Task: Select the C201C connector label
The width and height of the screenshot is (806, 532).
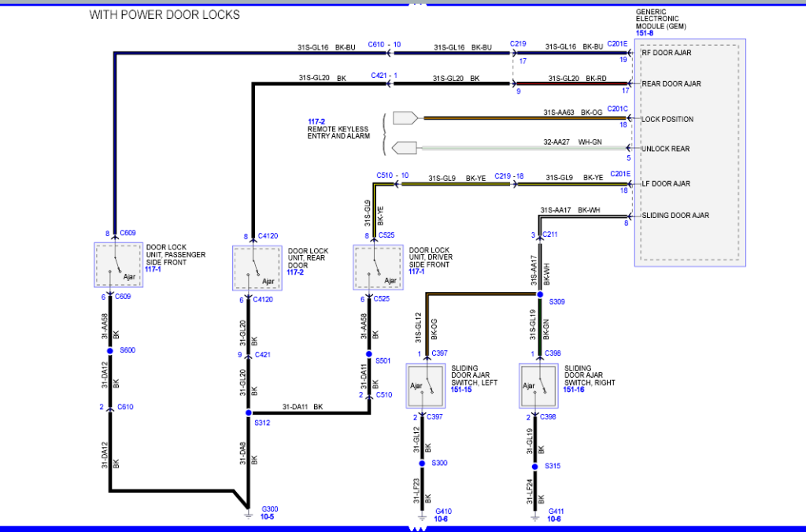Action: click(x=617, y=109)
